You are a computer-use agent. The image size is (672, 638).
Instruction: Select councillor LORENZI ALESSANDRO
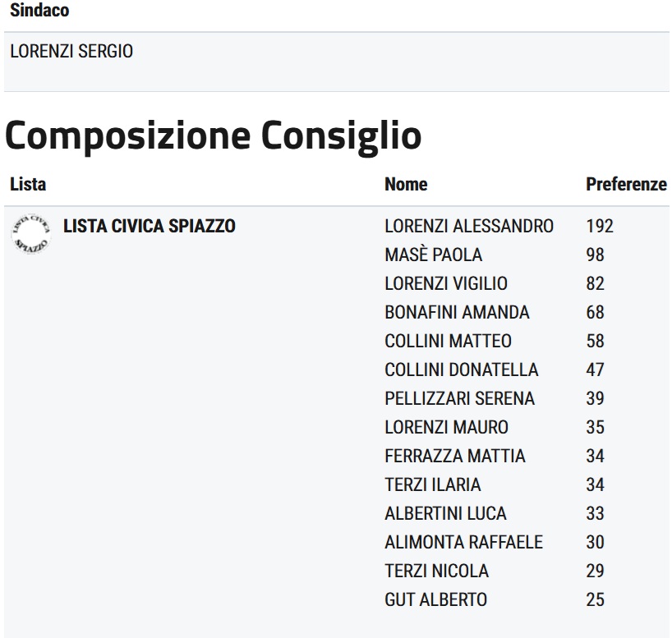pyautogui.click(x=469, y=226)
